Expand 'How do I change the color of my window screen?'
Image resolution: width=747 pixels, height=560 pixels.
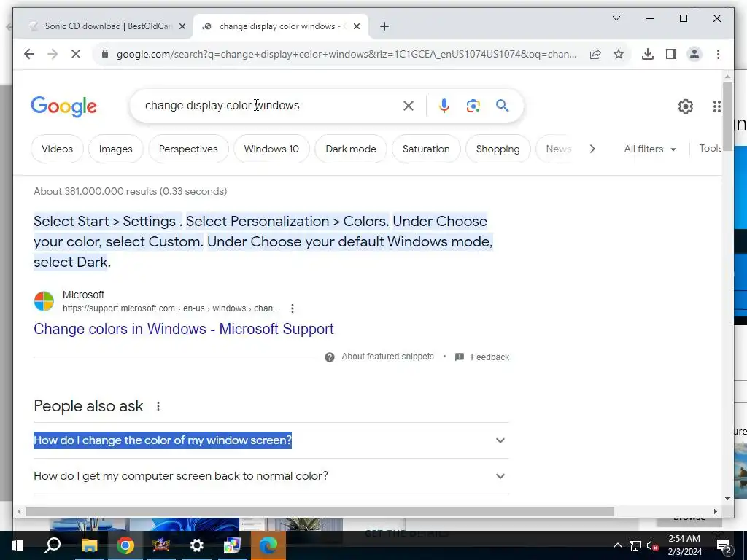click(x=271, y=440)
